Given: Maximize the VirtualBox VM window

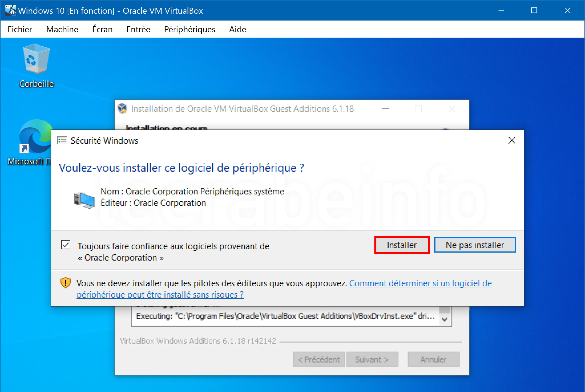Looking at the screenshot, I should (x=534, y=11).
